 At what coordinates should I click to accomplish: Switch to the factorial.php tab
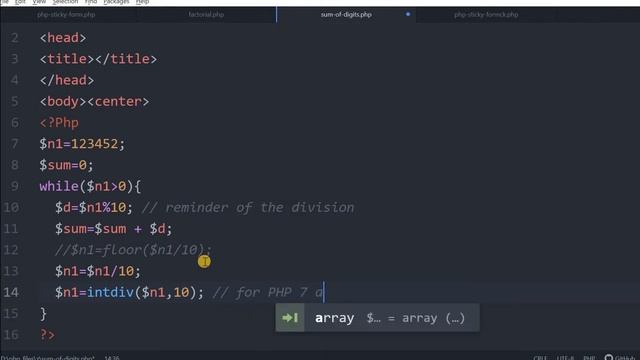coord(206,15)
